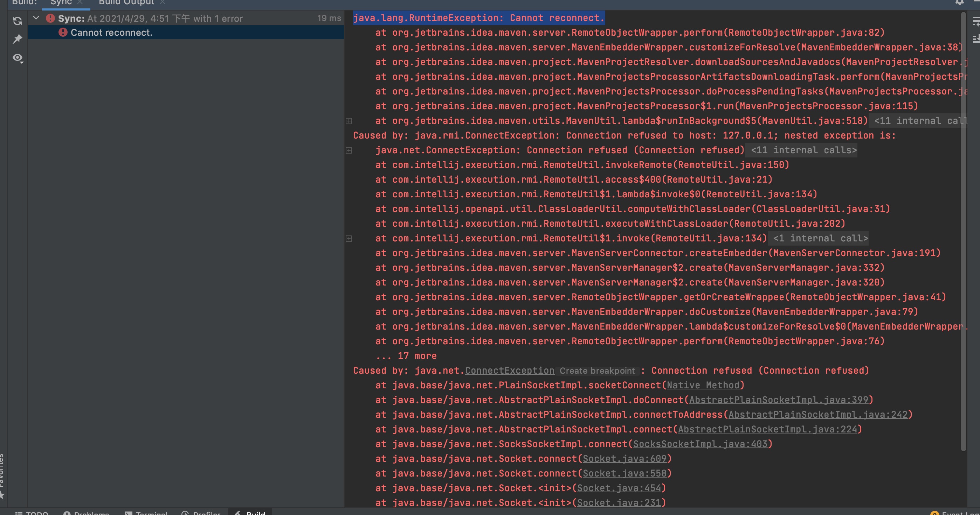The image size is (980, 515).
Task: Expand fold at RemoteUtil$1.invoke line
Action: pyautogui.click(x=349, y=239)
